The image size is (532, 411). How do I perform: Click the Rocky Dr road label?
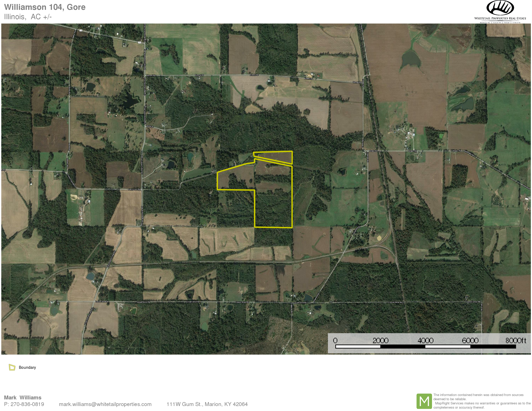pos(150,126)
